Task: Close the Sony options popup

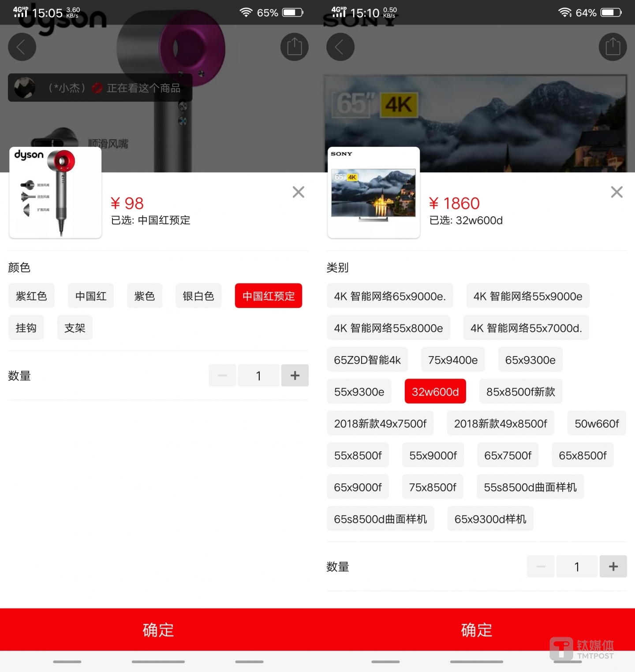Action: point(616,192)
